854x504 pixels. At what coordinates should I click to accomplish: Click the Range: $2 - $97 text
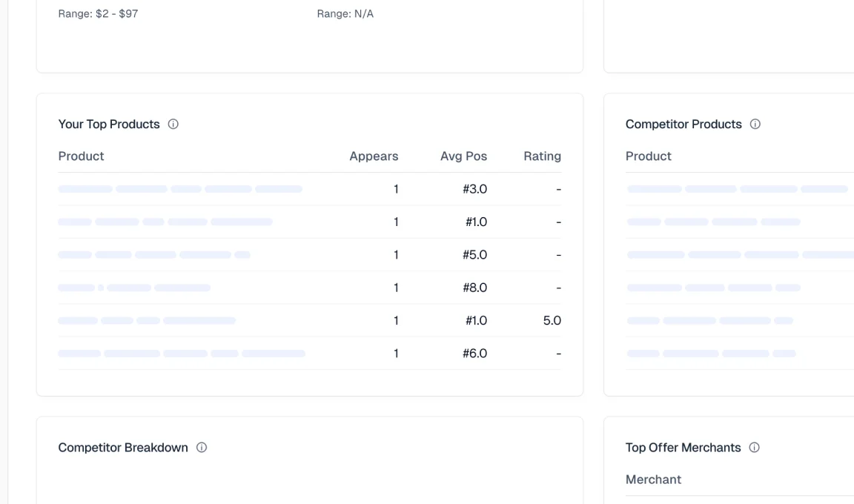point(98,13)
